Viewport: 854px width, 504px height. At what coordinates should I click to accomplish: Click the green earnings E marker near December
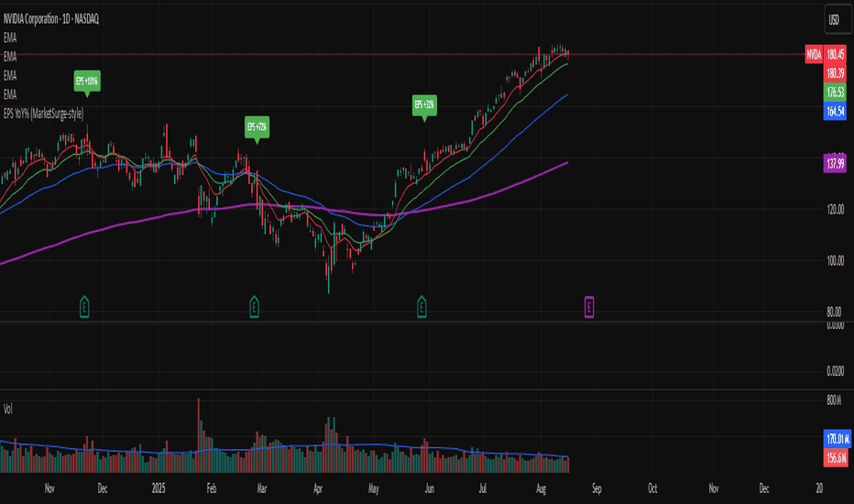pyautogui.click(x=84, y=307)
